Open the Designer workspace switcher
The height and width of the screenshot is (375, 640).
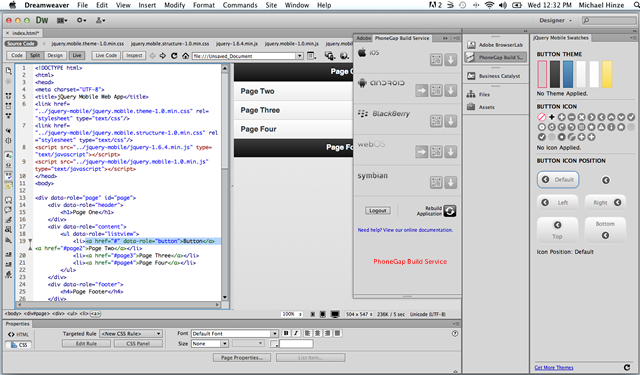[x=555, y=20]
